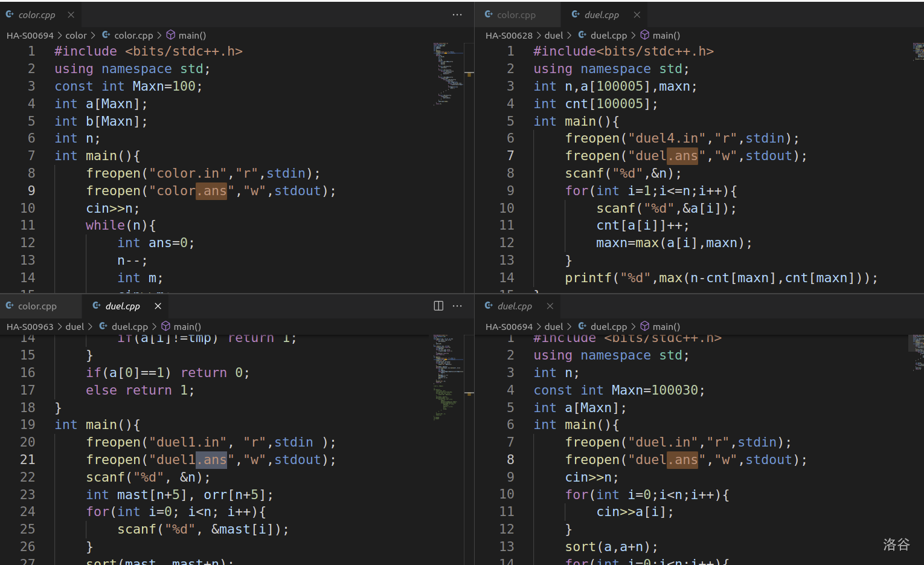Open duel.cpp breadcrumb in HA-S00628 path
924x565 pixels.
[x=608, y=35]
